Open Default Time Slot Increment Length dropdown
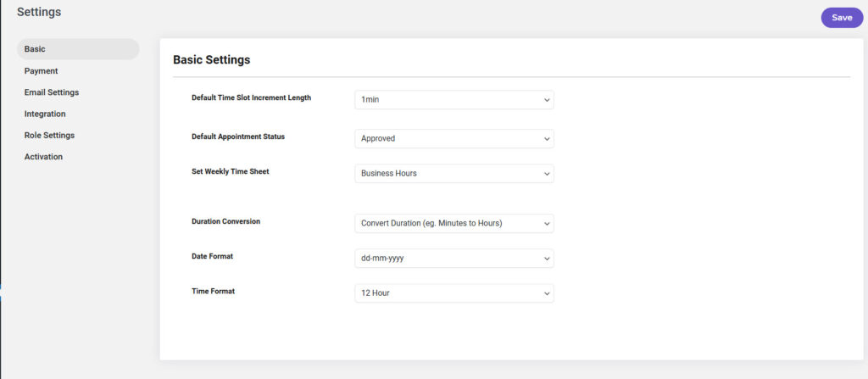The height and width of the screenshot is (379, 868). click(454, 100)
